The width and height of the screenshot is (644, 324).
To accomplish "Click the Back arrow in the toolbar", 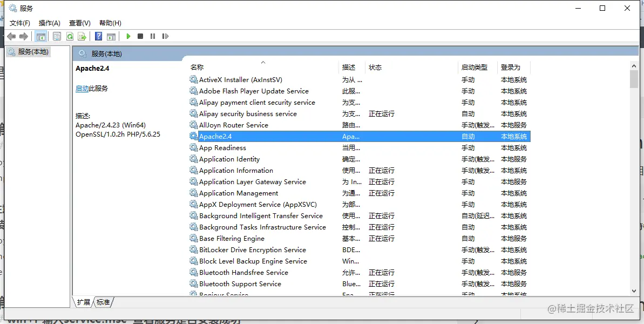I will click(11, 37).
